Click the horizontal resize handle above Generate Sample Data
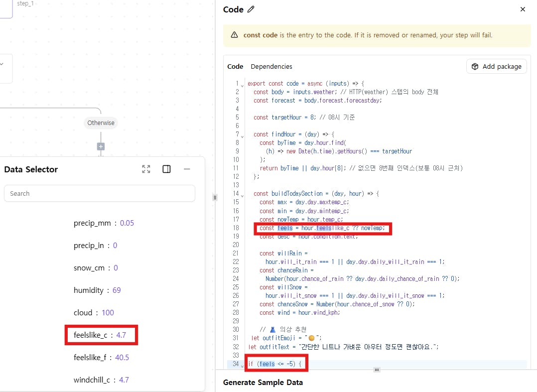Viewport: 537px width, 392px height. 377,370
